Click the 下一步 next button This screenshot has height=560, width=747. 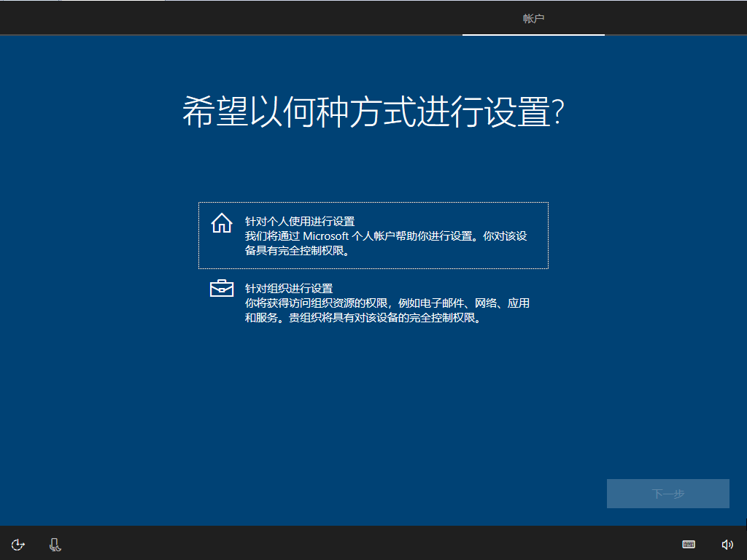point(668,494)
